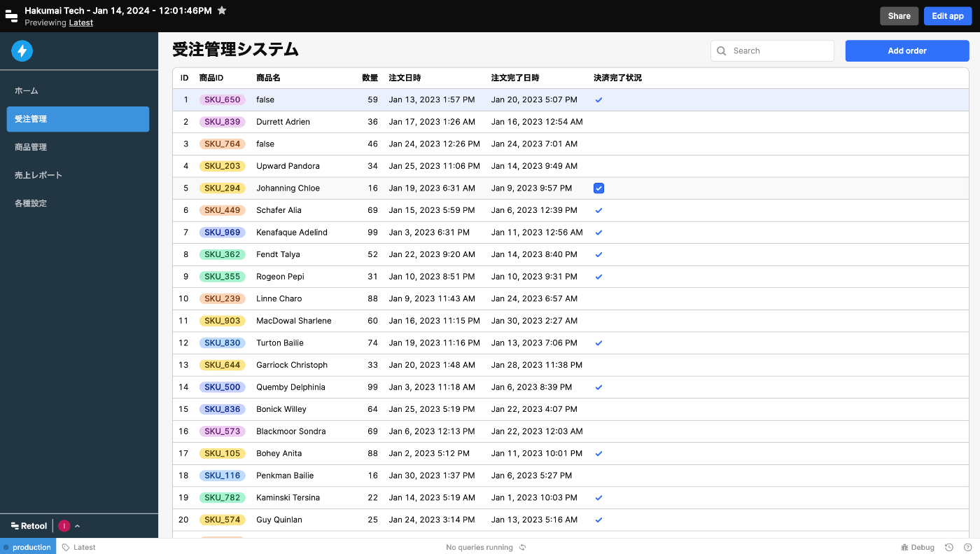Click the SKU_203 yellow tag
This screenshot has height=554, width=980.
pyautogui.click(x=223, y=166)
